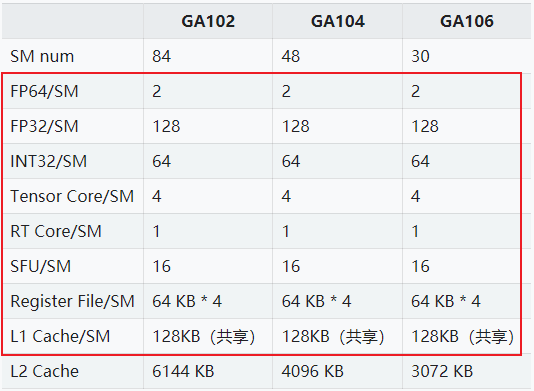Click the Tensor Core/SM row label
Viewport: 534px width, 391px height.
[72, 197]
